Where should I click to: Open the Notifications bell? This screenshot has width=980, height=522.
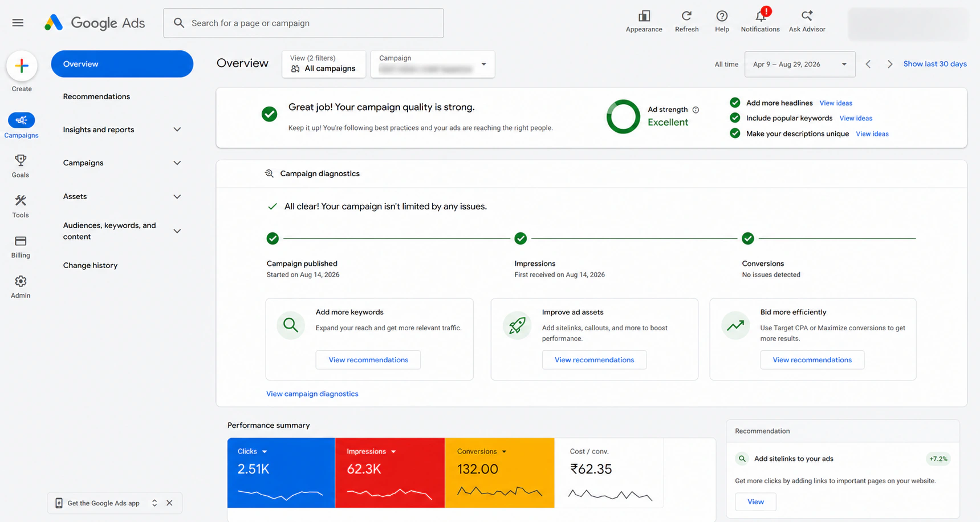[761, 16]
